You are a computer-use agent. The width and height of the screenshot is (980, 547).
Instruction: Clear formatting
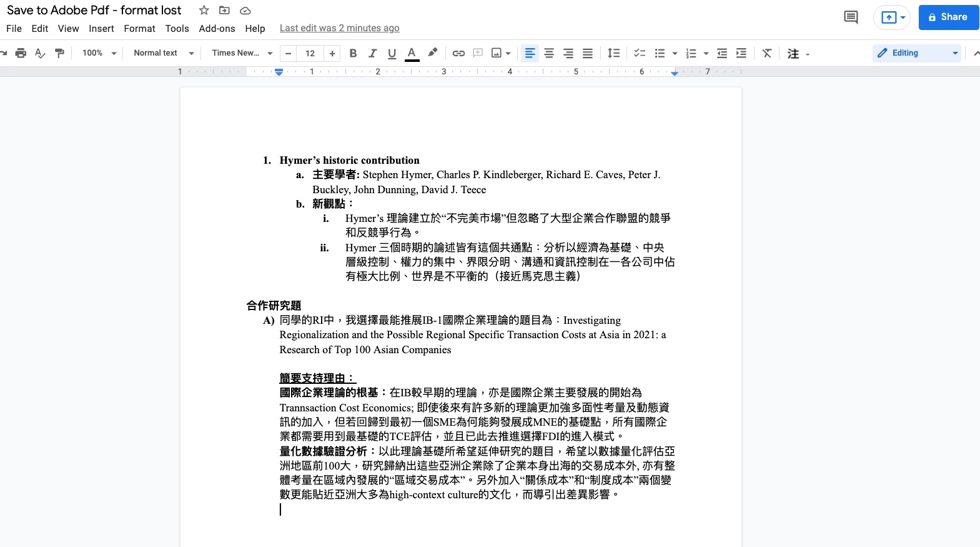point(767,53)
